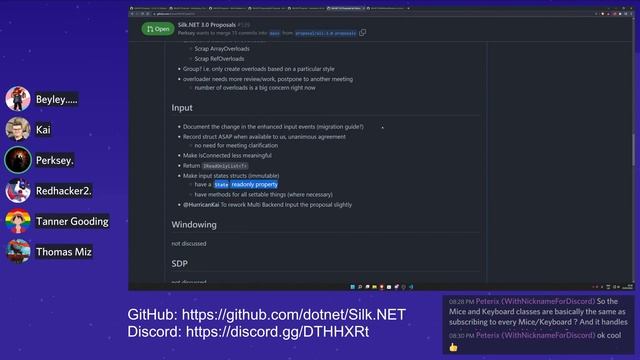The height and width of the screenshot is (360, 640).
Task: Click the IReadOnlyList<T> code snippet
Action: click(225, 166)
